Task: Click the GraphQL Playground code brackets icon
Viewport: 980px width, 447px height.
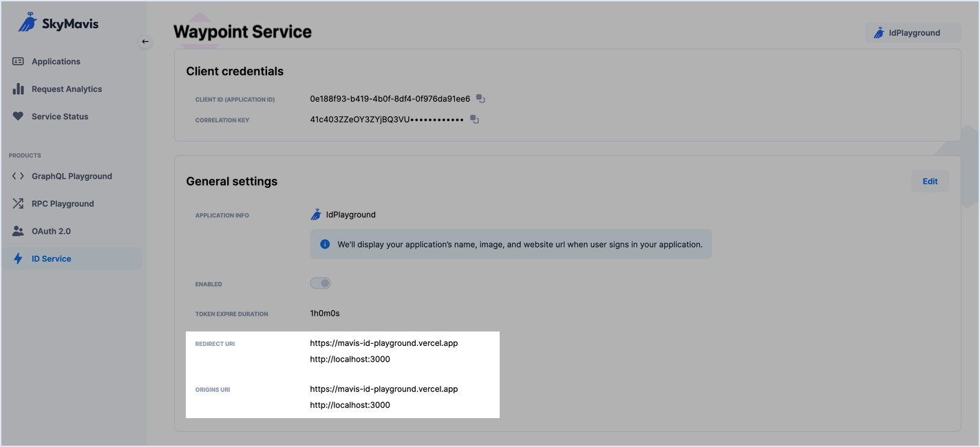Action: coord(19,176)
